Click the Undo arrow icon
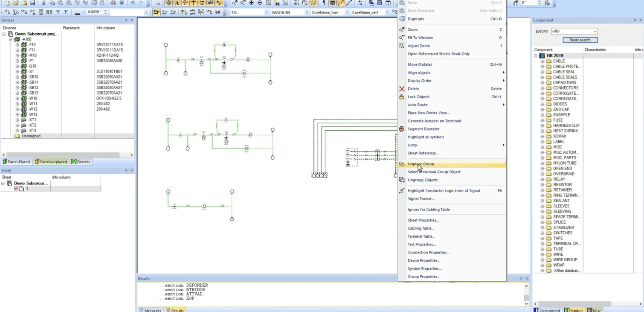 pyautogui.click(x=133, y=3)
